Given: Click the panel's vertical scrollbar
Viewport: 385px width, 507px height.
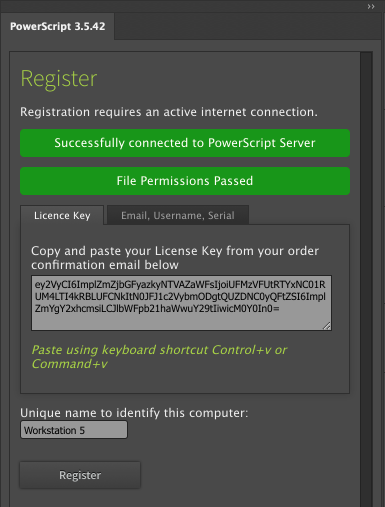Looking at the screenshot, I should coord(366,279).
